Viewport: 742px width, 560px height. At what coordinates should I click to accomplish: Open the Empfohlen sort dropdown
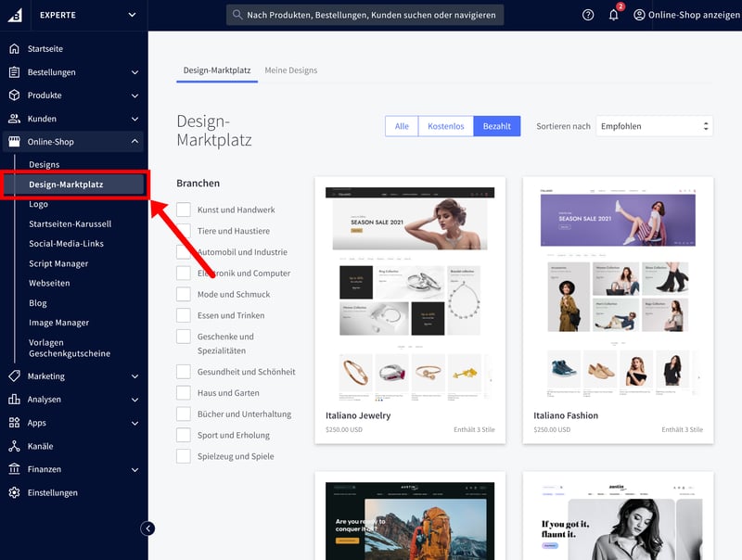(x=653, y=126)
